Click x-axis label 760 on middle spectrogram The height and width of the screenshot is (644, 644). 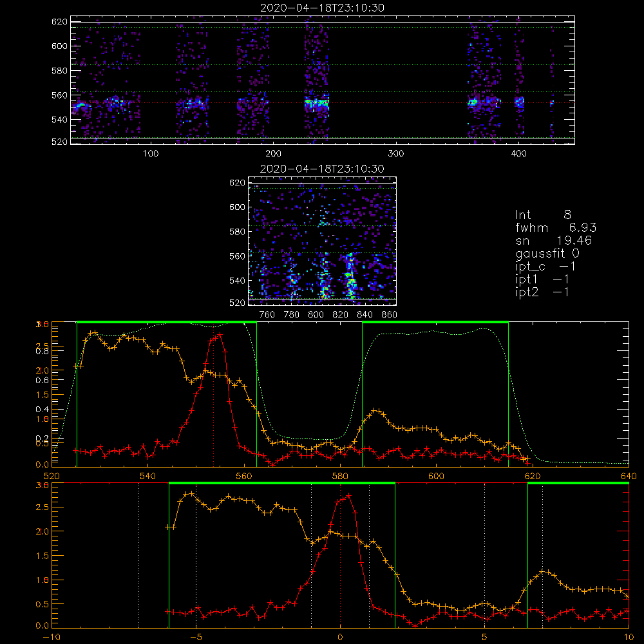[267, 315]
